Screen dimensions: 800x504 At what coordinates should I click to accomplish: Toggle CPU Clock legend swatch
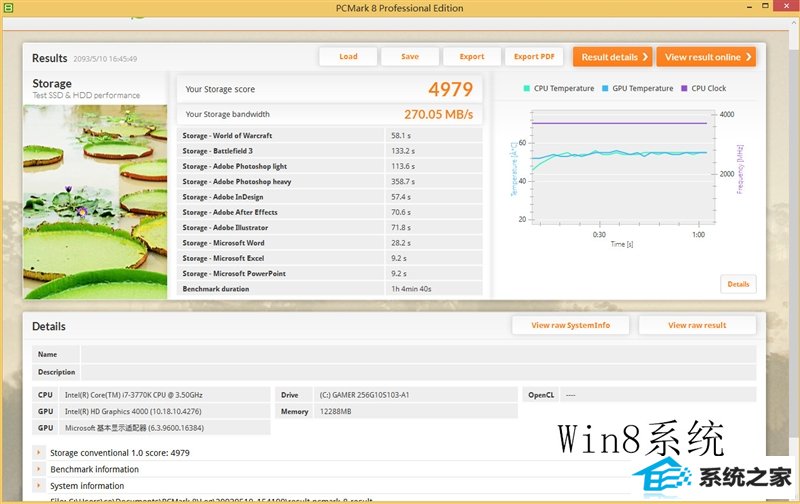pos(684,88)
